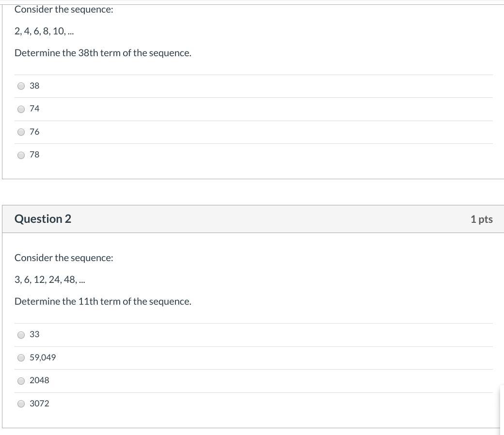Click the answer label text 76
This screenshot has width=504, height=435.
(x=34, y=132)
